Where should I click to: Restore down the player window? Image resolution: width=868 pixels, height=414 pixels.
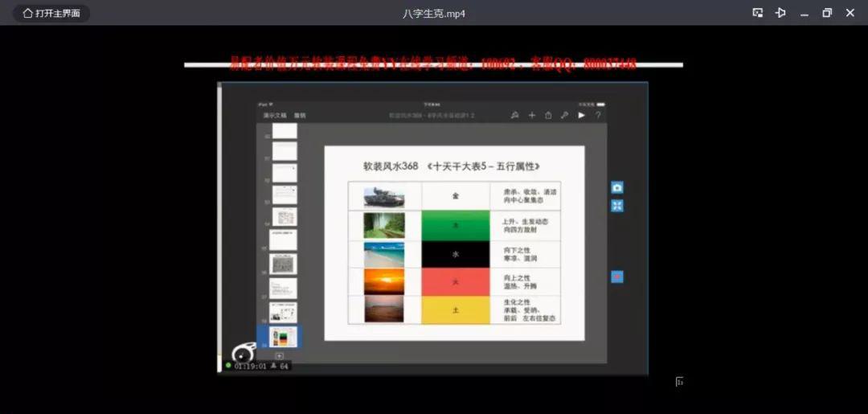tap(827, 13)
